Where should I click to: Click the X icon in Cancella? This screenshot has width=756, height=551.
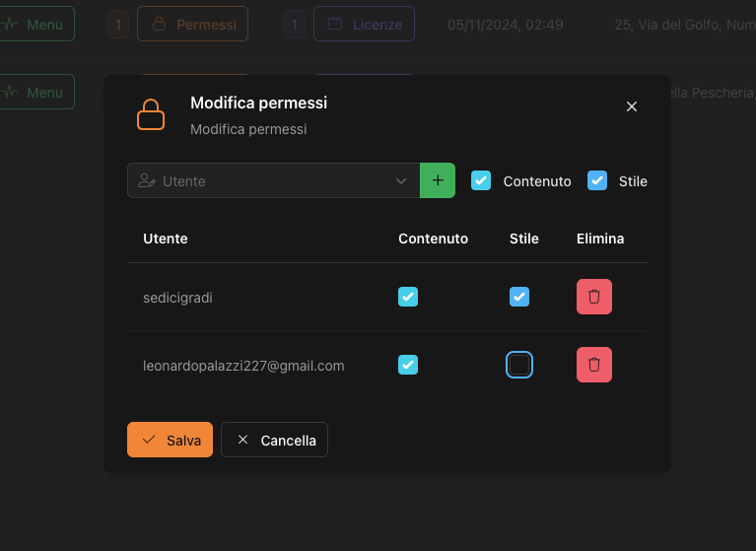click(242, 440)
